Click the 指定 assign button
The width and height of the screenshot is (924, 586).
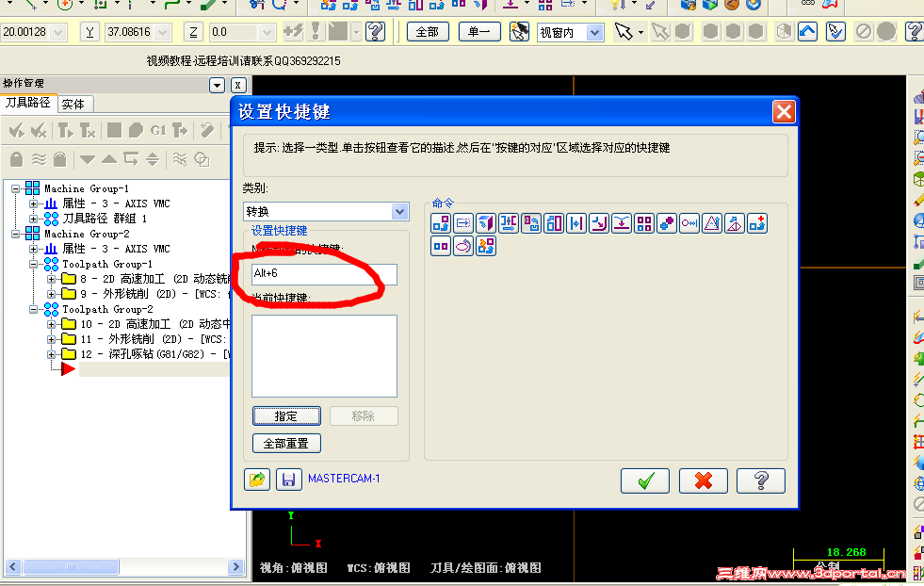286,416
